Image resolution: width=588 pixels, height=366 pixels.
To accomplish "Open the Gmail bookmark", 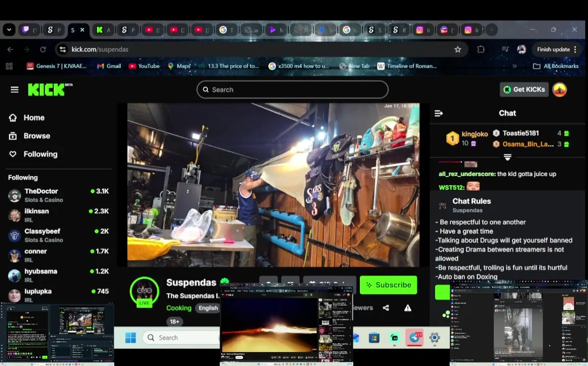I will pos(109,66).
